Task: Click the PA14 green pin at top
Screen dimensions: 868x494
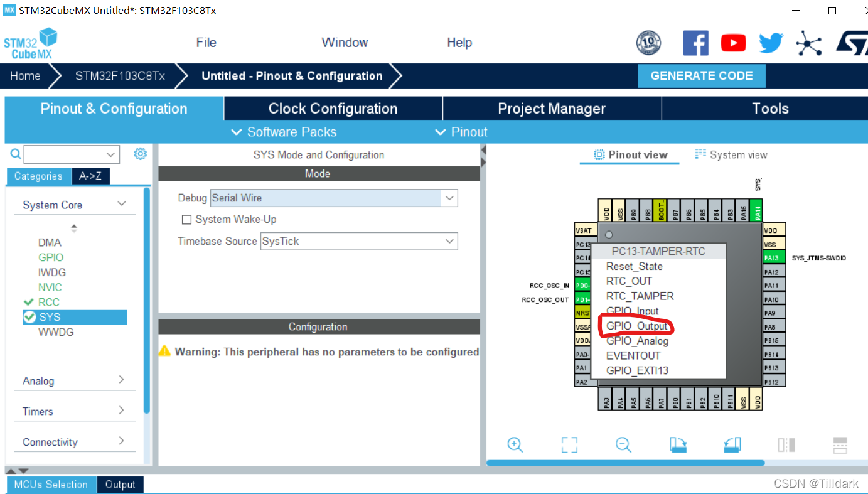Action: coord(758,211)
